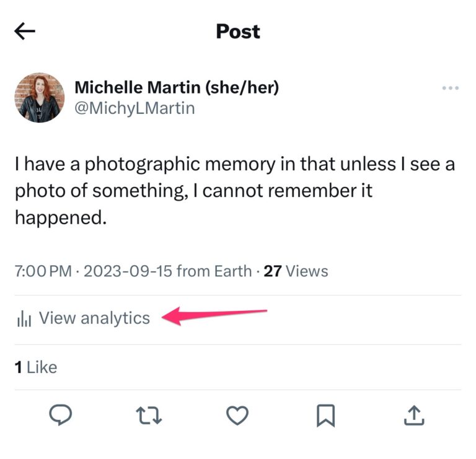Like the post with the heart icon

(x=237, y=415)
